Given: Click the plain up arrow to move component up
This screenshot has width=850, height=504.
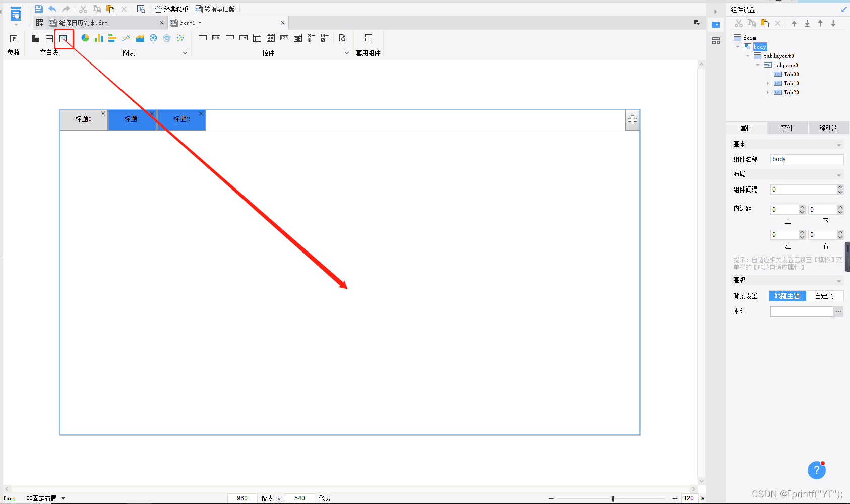Looking at the screenshot, I should (820, 23).
